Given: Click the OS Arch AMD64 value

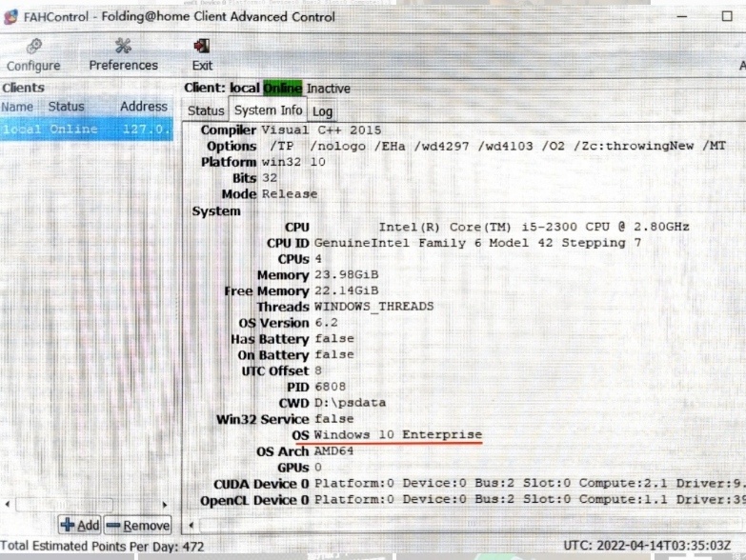Looking at the screenshot, I should tap(333, 451).
